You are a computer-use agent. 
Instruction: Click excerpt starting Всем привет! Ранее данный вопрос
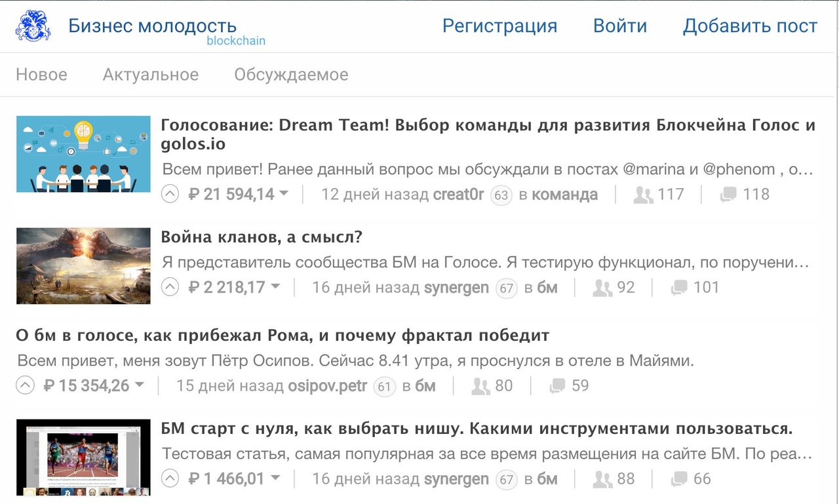[x=488, y=170]
